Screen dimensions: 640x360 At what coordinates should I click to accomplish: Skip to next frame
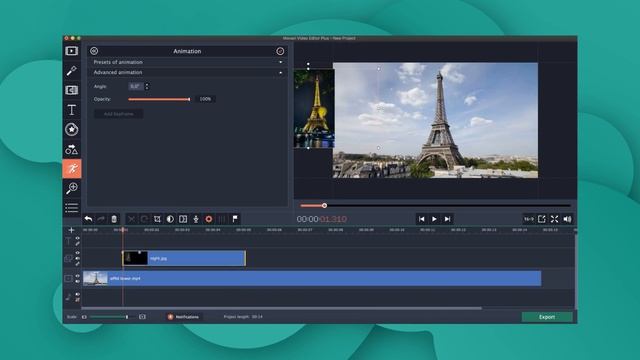tap(447, 219)
